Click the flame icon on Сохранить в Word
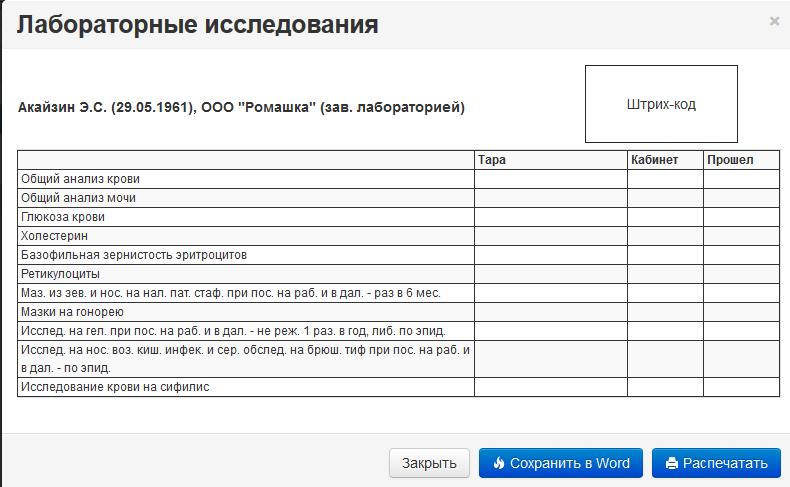The height and width of the screenshot is (487, 790). [x=499, y=463]
